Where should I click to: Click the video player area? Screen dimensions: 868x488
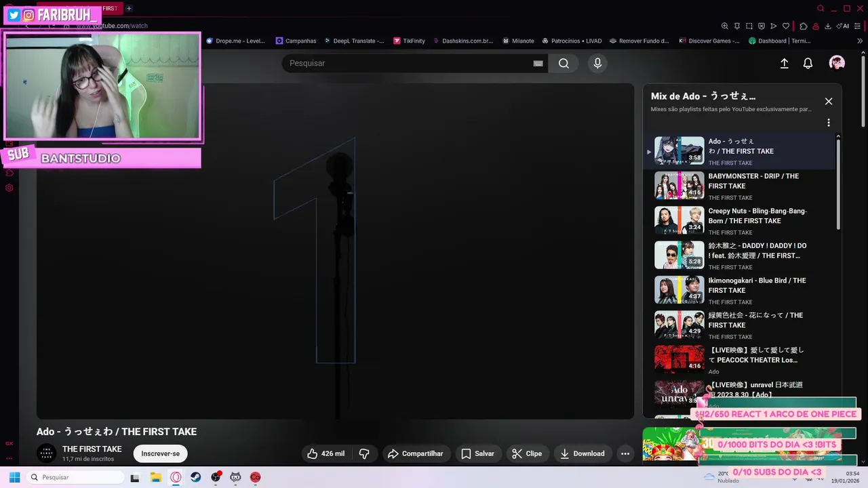[x=335, y=251]
